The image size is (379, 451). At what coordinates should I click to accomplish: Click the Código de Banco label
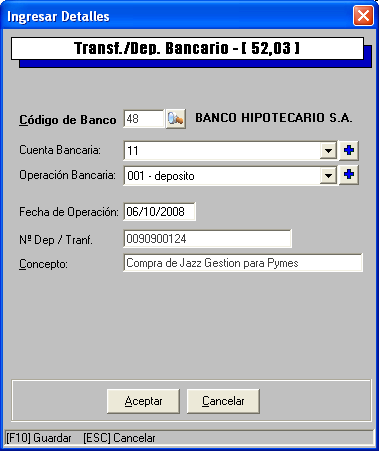(x=68, y=120)
